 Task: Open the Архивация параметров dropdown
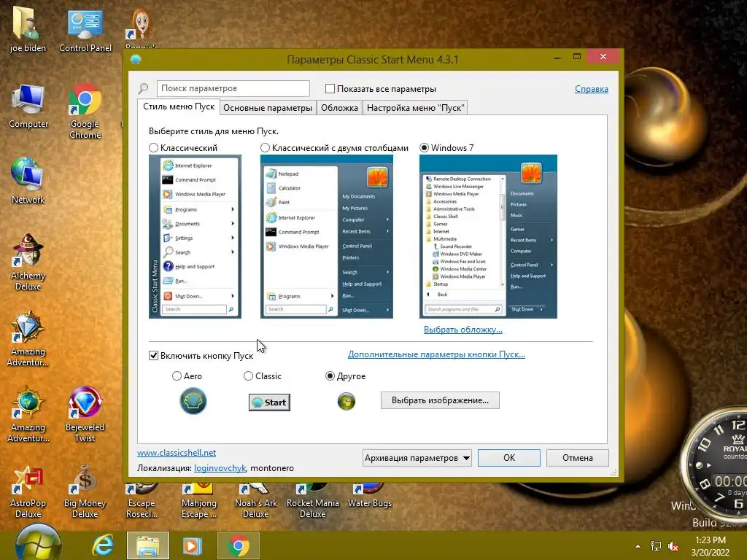pos(417,458)
